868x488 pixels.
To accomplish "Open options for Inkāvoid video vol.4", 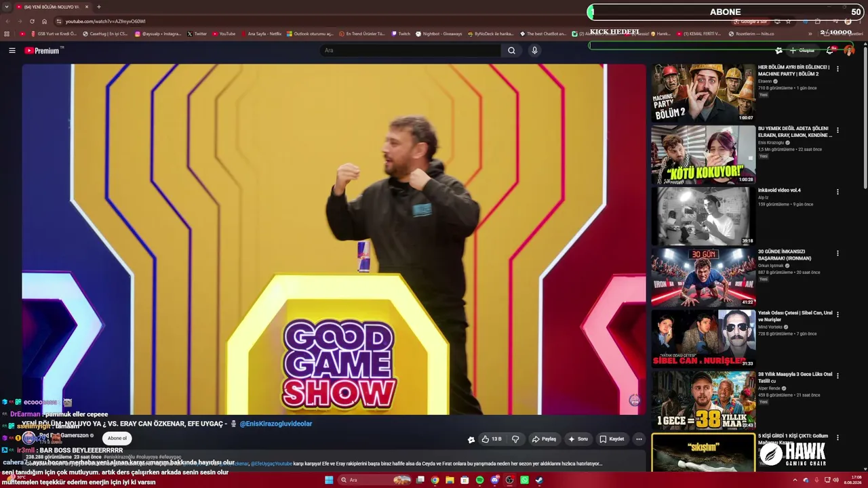I will pos(837,192).
